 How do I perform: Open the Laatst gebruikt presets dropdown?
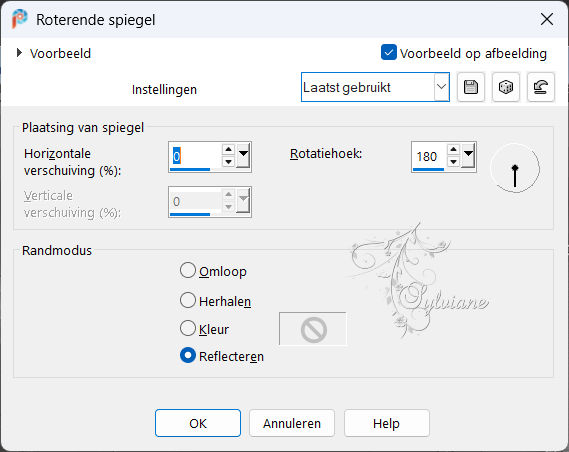point(375,87)
